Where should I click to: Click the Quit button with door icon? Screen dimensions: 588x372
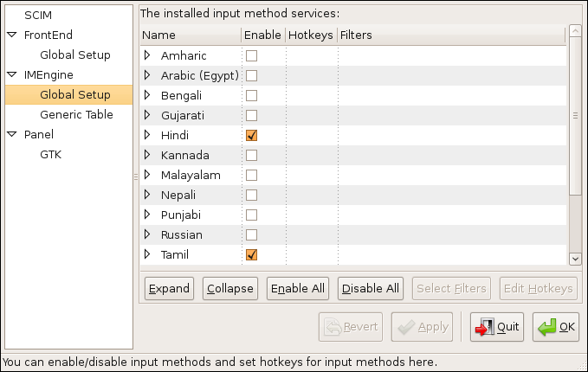pyautogui.click(x=497, y=327)
